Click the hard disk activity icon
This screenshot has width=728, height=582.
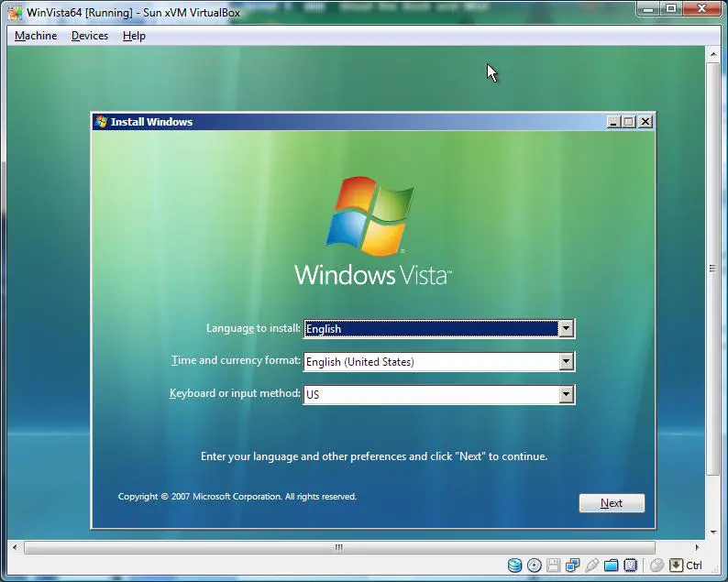coord(514,565)
